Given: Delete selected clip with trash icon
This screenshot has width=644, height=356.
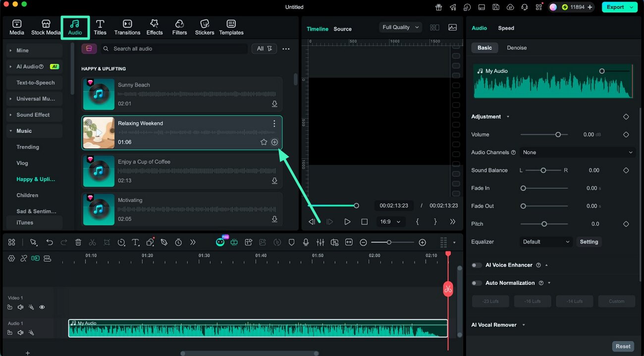Looking at the screenshot, I should pyautogui.click(x=78, y=242).
